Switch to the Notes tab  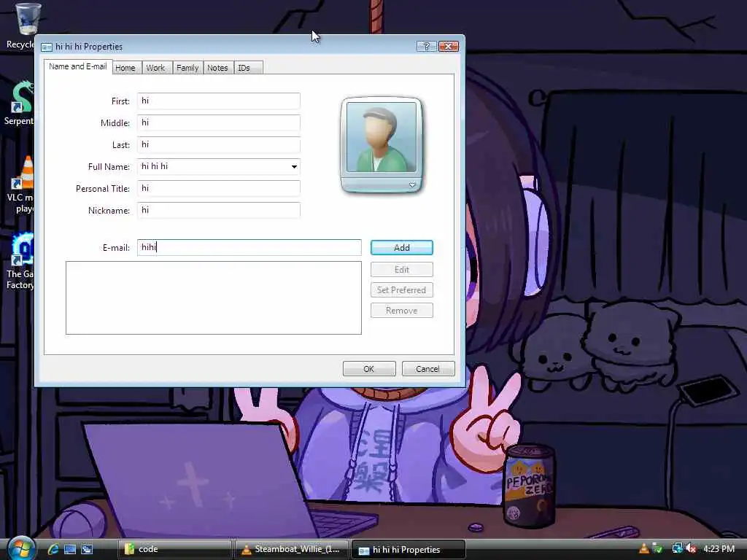[217, 68]
